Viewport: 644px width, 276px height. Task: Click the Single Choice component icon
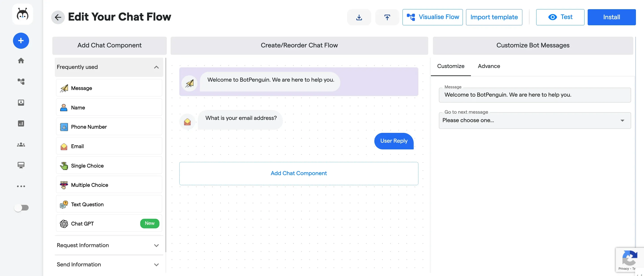[x=64, y=165]
